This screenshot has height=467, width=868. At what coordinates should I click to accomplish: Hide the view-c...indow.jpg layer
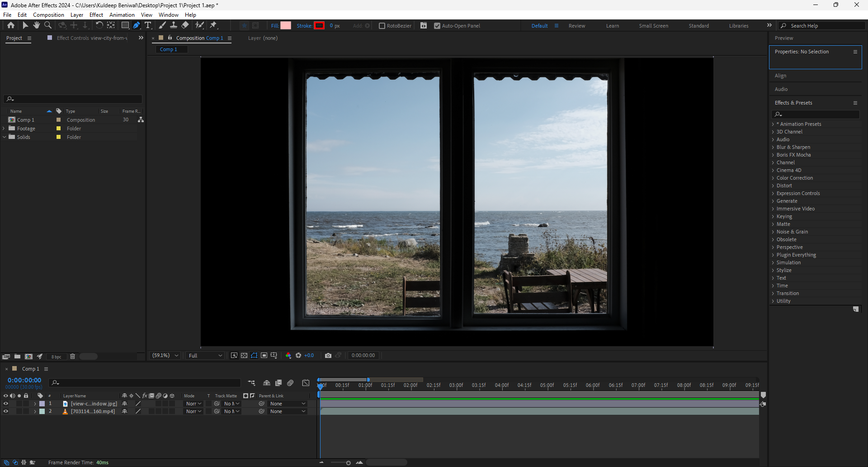[x=6, y=404]
